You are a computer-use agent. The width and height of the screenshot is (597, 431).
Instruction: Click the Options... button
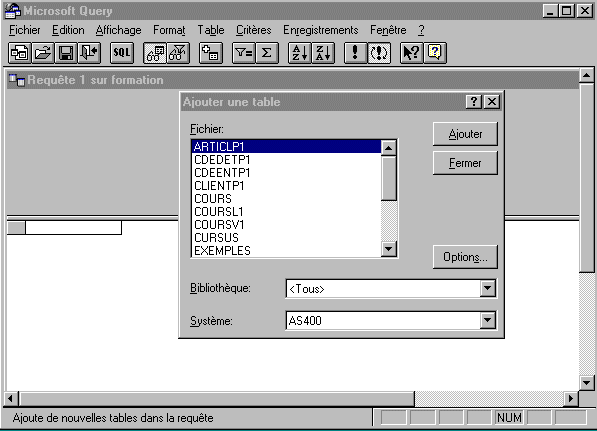click(x=465, y=257)
